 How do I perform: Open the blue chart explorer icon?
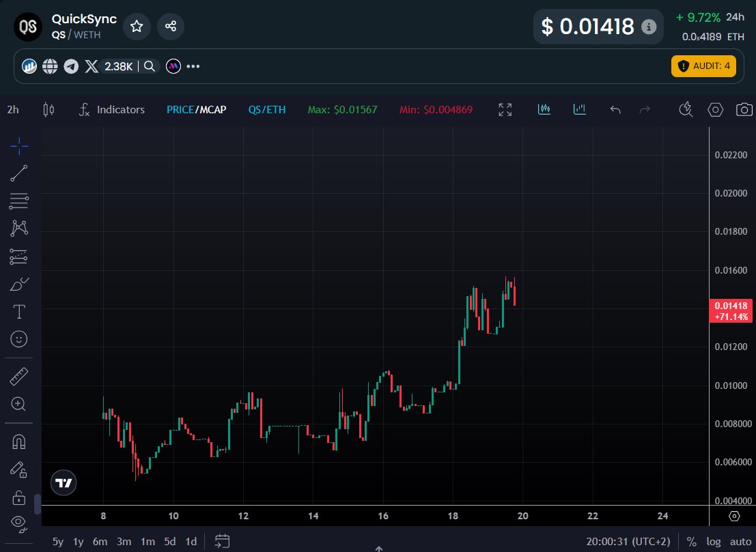point(29,66)
